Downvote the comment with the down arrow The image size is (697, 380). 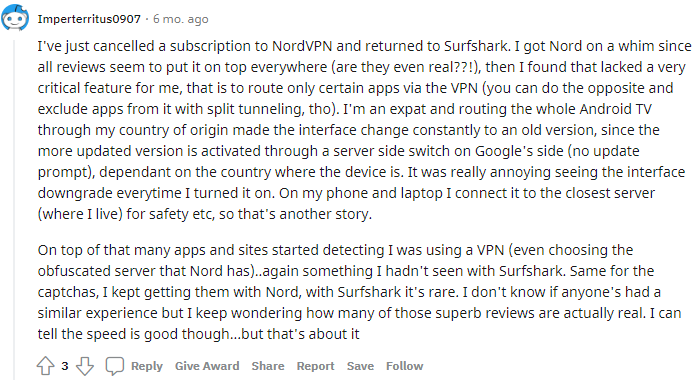85,366
